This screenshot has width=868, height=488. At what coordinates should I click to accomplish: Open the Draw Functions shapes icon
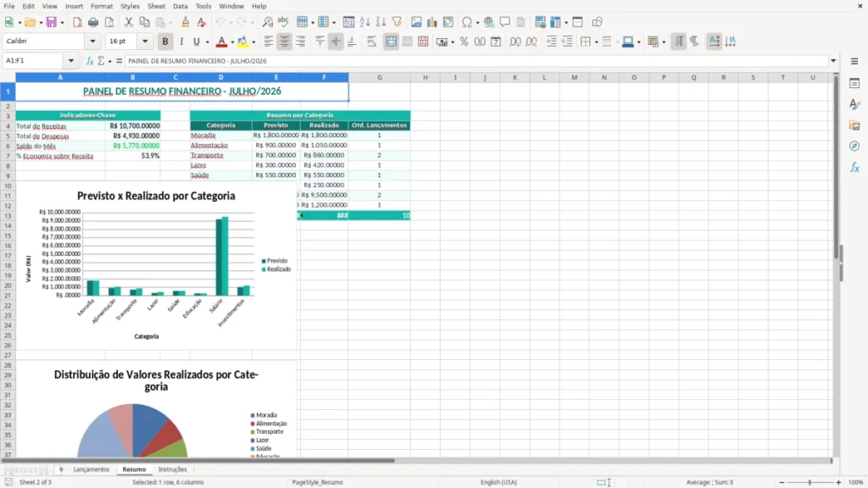pos(597,22)
